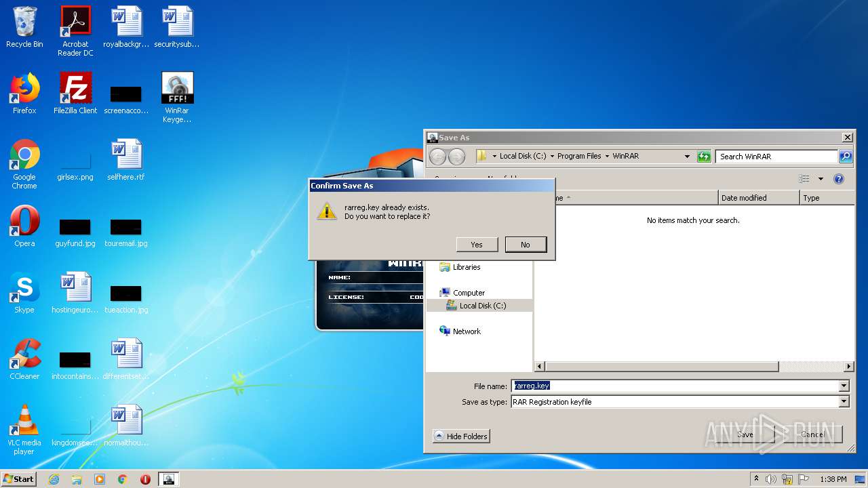Launch FileZilla Client shortcut
The height and width of the screenshot is (488, 868).
click(x=75, y=94)
